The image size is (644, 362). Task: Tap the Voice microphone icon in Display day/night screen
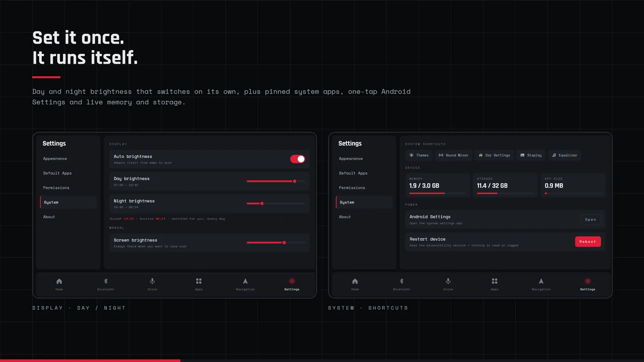[x=152, y=281]
